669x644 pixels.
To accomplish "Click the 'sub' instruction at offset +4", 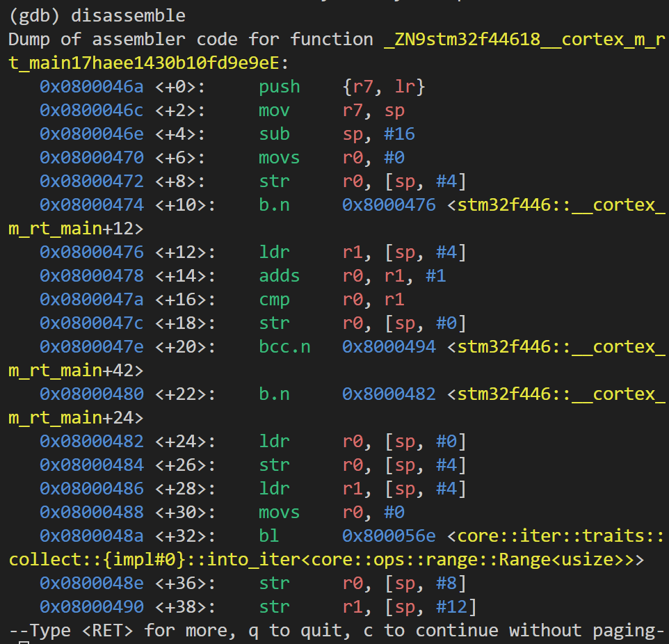I will [274, 134].
